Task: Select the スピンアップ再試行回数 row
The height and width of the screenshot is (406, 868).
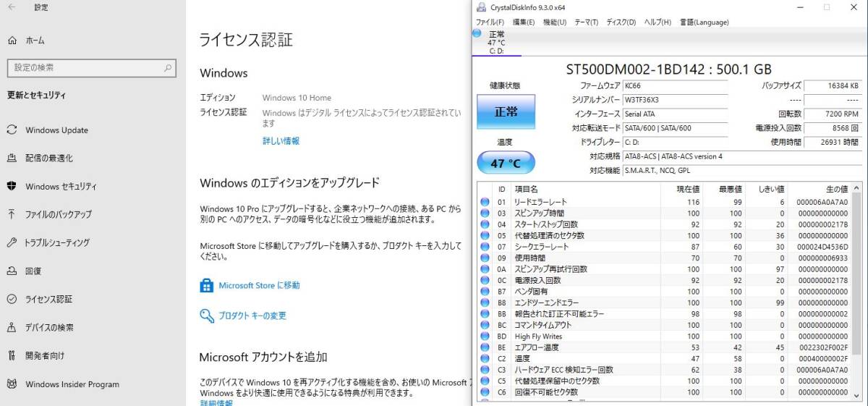Action: click(x=664, y=269)
